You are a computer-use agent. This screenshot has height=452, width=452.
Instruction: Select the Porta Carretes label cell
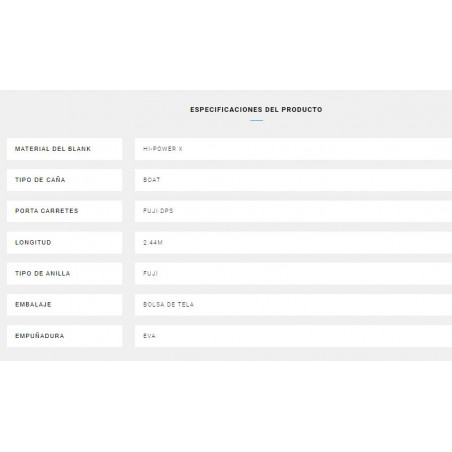(64, 211)
